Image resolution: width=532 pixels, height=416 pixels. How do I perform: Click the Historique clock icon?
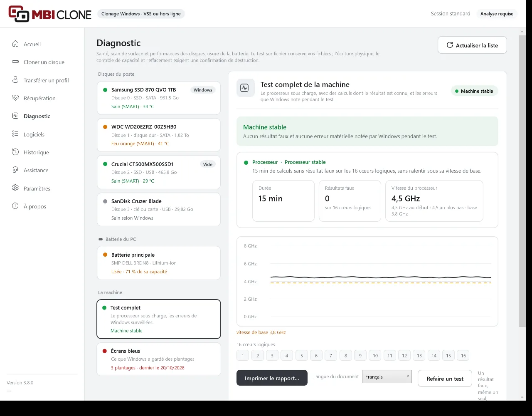tap(15, 152)
